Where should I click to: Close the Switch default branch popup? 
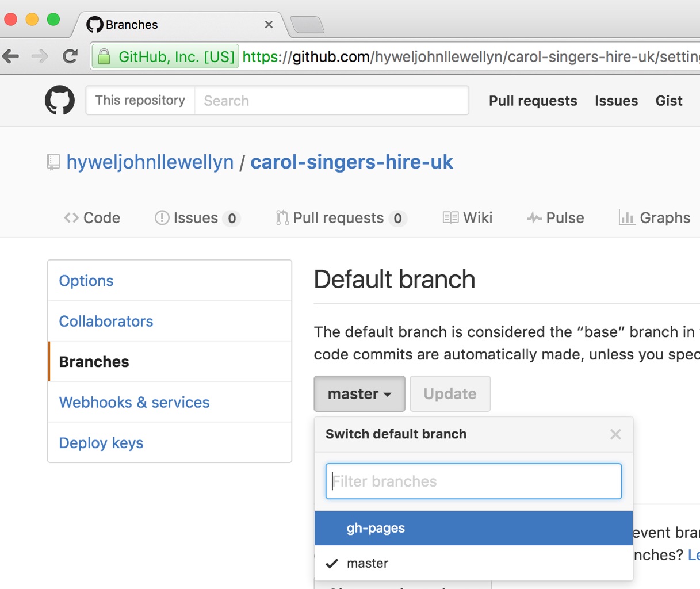pos(615,434)
